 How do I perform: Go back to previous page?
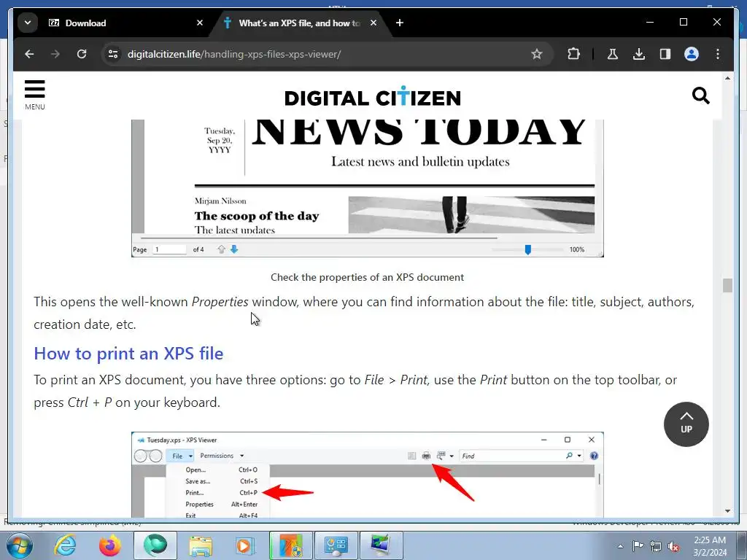[29, 54]
